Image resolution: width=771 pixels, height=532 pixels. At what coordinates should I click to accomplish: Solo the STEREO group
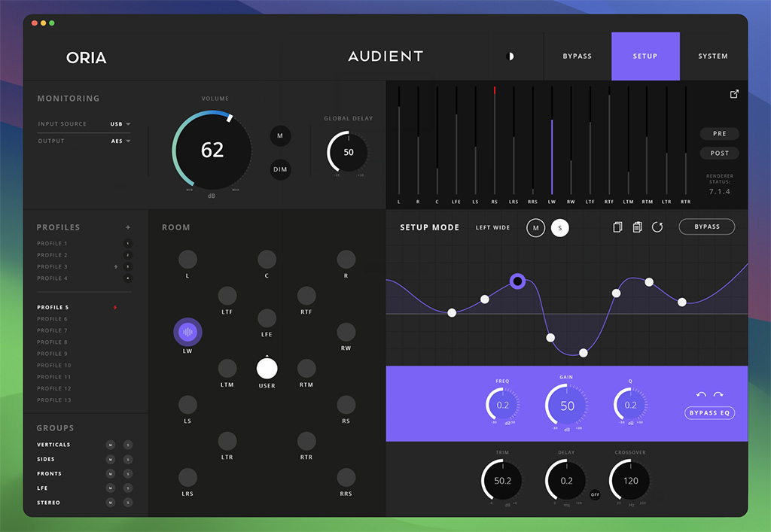(128, 503)
